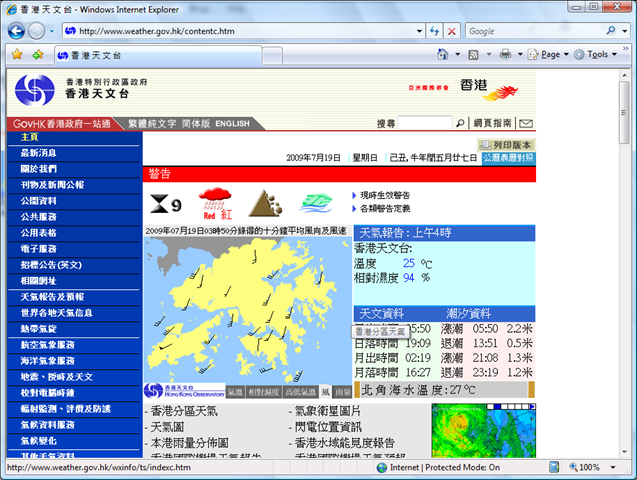
Task: Click the Print icon
Action: 505,54
